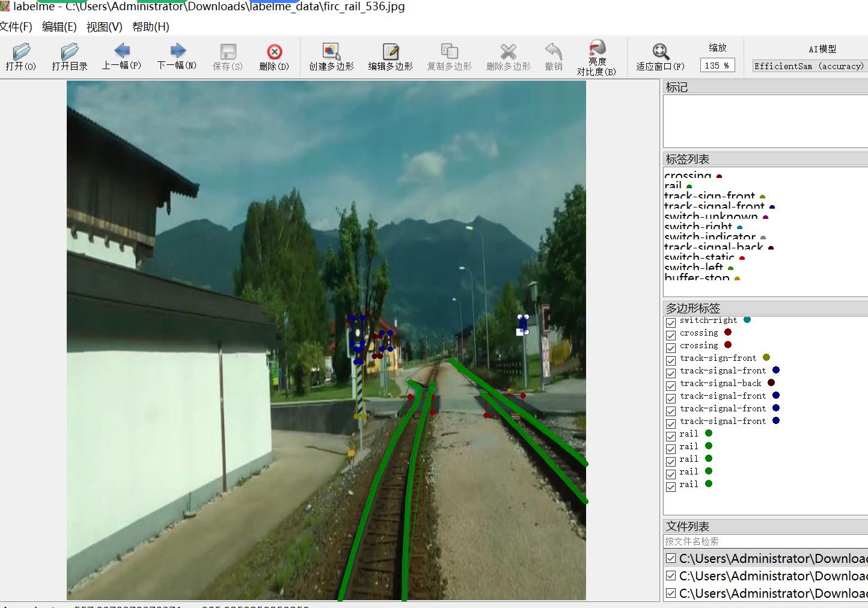Screen dimensions: 868x608
Task: Open the View menu
Action: tap(104, 27)
